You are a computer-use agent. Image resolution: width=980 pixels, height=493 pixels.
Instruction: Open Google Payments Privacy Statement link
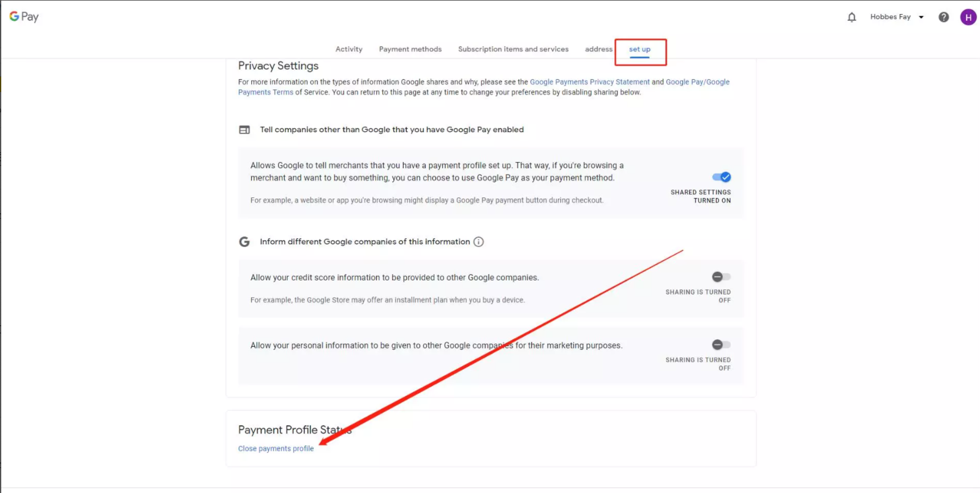point(590,82)
